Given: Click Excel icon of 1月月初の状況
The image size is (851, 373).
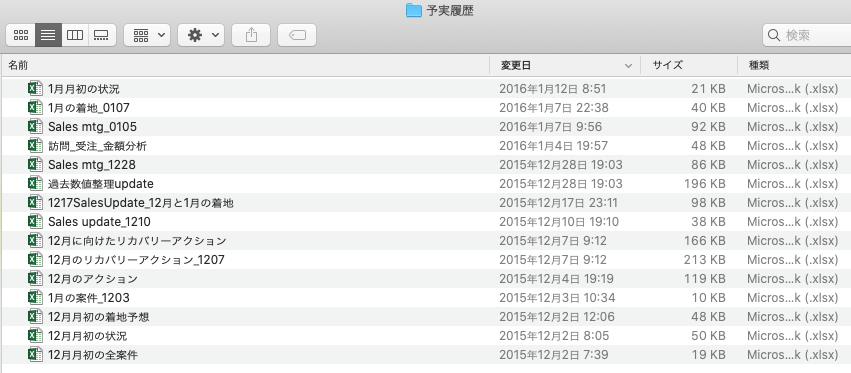Looking at the screenshot, I should tap(35, 88).
